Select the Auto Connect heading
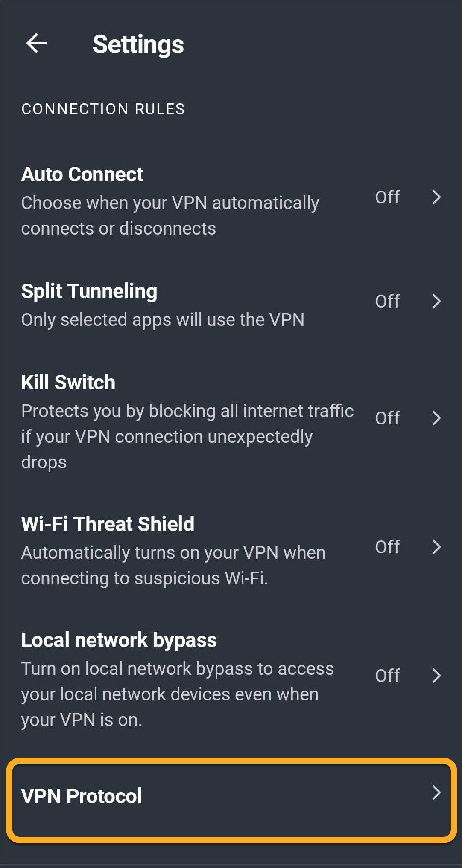The height and width of the screenshot is (868, 462). pyautogui.click(x=82, y=174)
